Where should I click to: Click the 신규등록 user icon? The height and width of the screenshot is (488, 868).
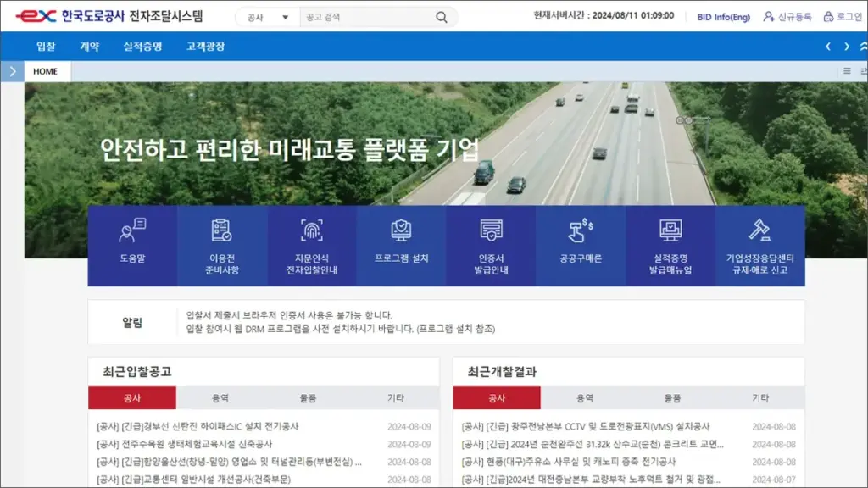(x=769, y=17)
